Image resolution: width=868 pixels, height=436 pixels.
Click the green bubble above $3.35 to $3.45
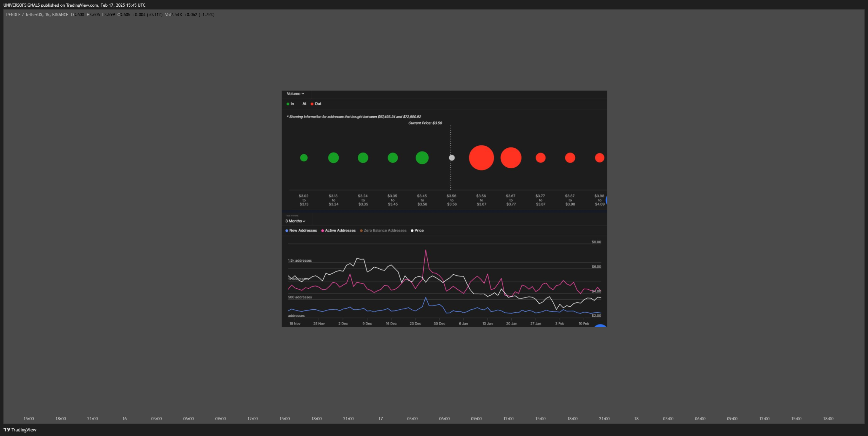pos(392,158)
